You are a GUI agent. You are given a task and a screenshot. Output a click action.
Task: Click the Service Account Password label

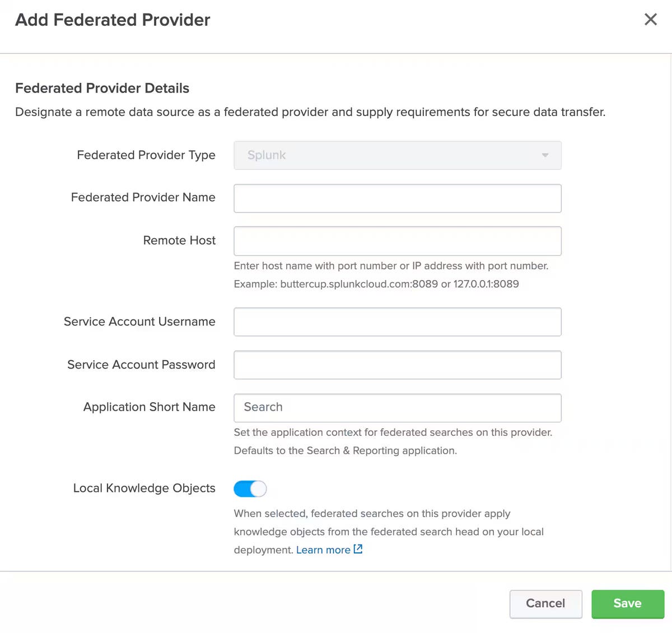point(141,365)
